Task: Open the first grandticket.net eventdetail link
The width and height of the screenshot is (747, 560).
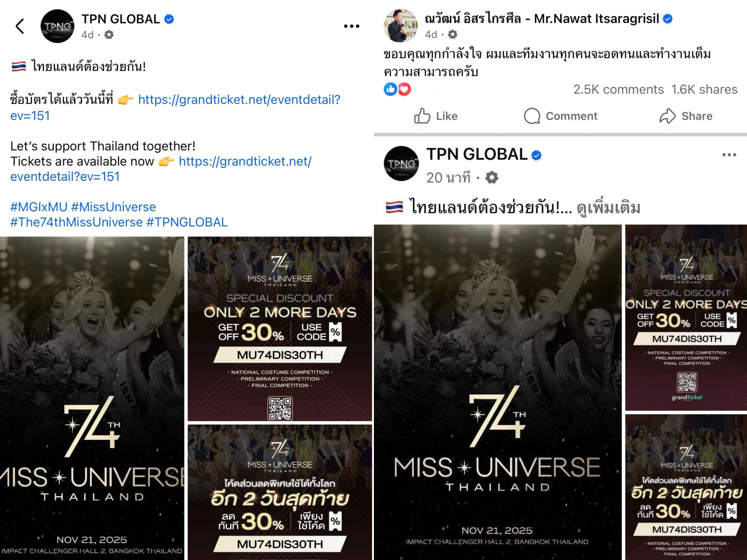Action: coord(176,107)
